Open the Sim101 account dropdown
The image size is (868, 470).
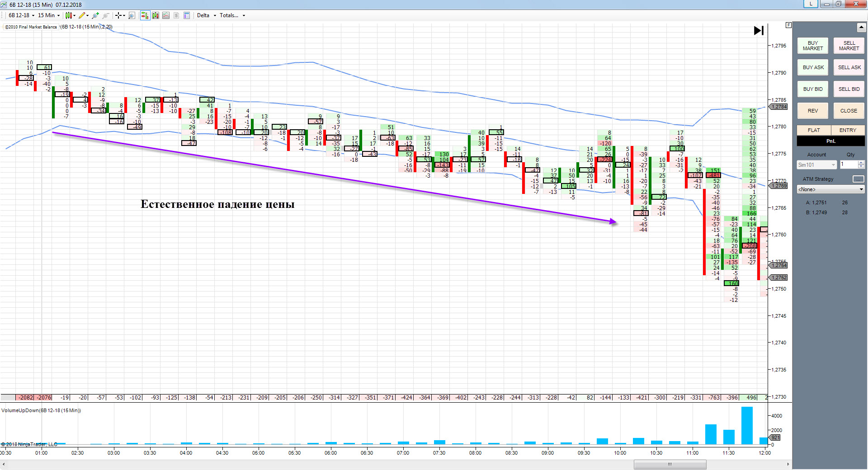[816, 165]
